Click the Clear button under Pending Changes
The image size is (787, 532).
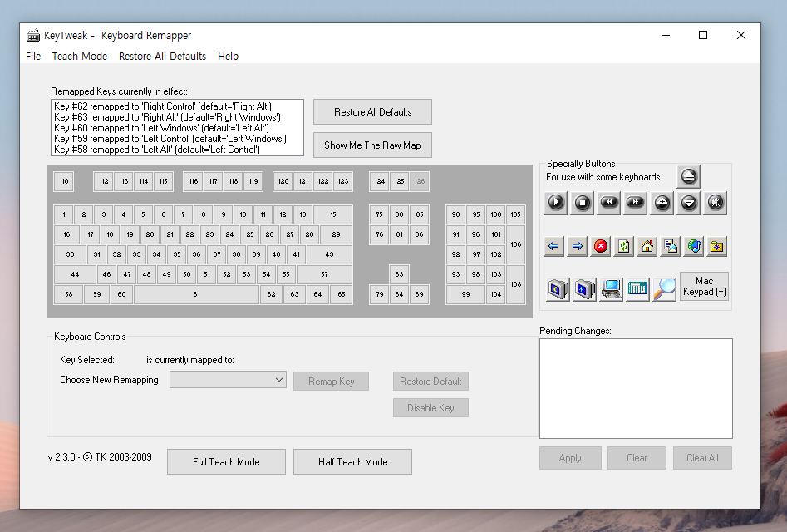click(637, 458)
